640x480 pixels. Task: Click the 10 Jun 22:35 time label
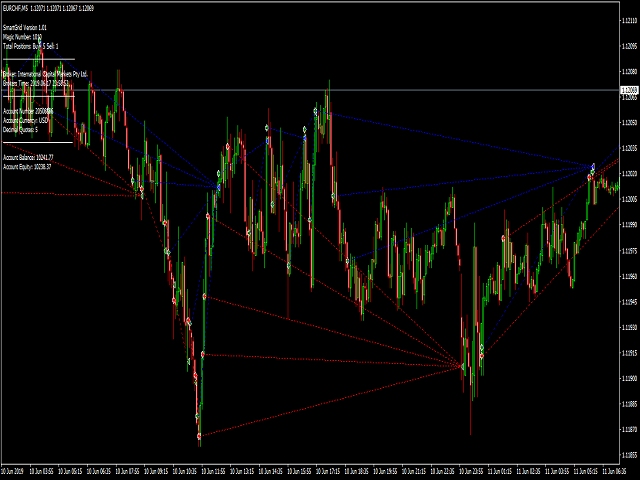click(442, 471)
